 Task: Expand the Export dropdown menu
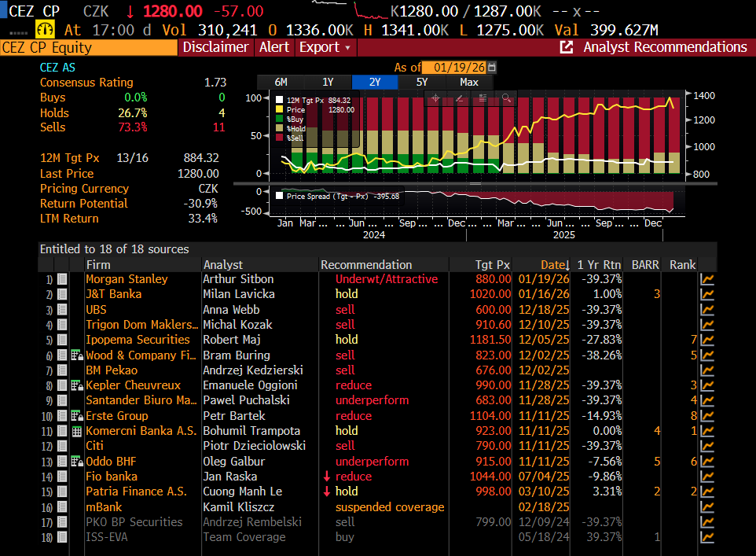[x=325, y=47]
